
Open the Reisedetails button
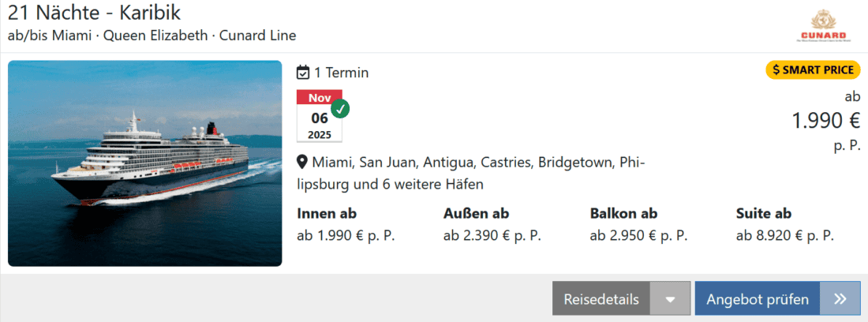click(x=601, y=300)
